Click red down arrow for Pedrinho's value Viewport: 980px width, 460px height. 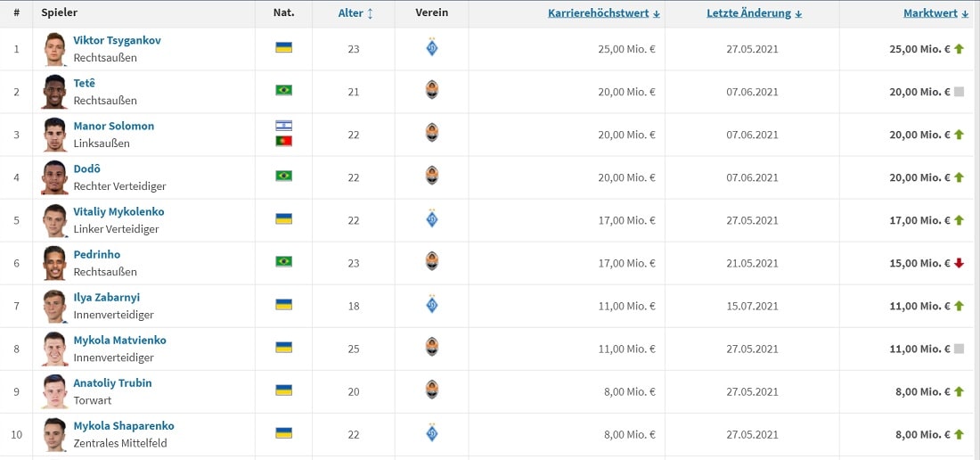click(959, 263)
